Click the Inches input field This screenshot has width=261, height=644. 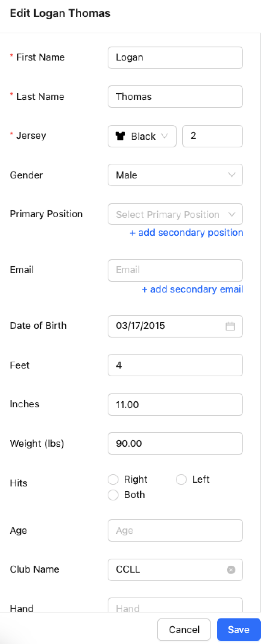click(175, 405)
